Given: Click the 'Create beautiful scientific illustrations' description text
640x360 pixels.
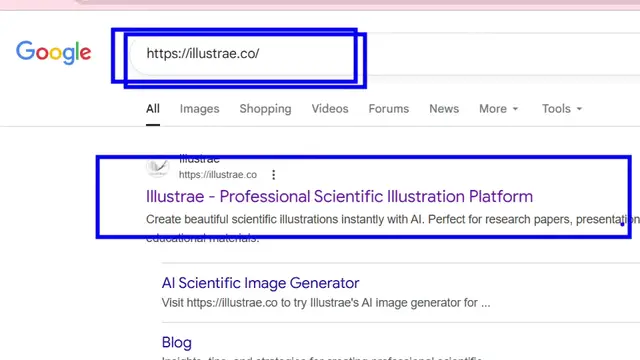Looking at the screenshot, I should click(x=393, y=228).
